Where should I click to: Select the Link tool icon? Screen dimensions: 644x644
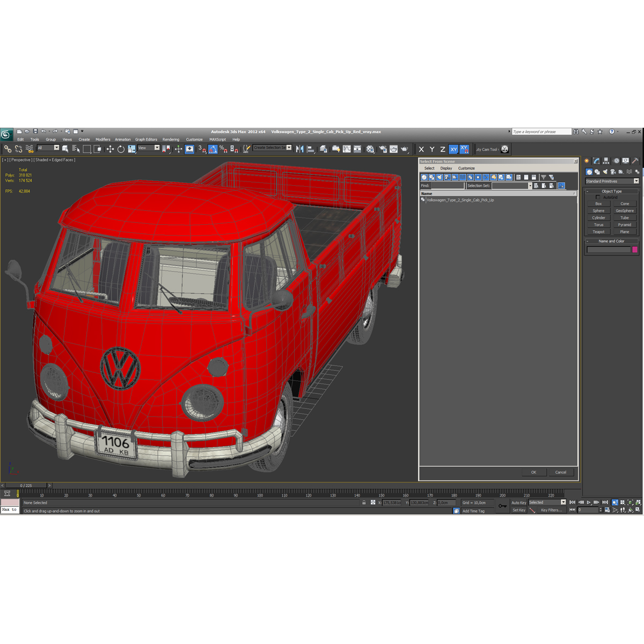8,149
